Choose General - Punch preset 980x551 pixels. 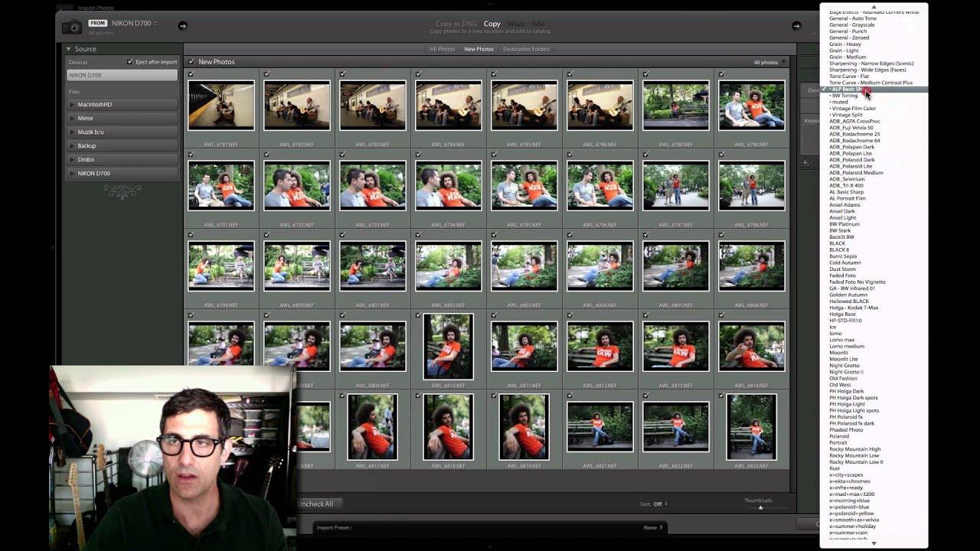click(848, 31)
